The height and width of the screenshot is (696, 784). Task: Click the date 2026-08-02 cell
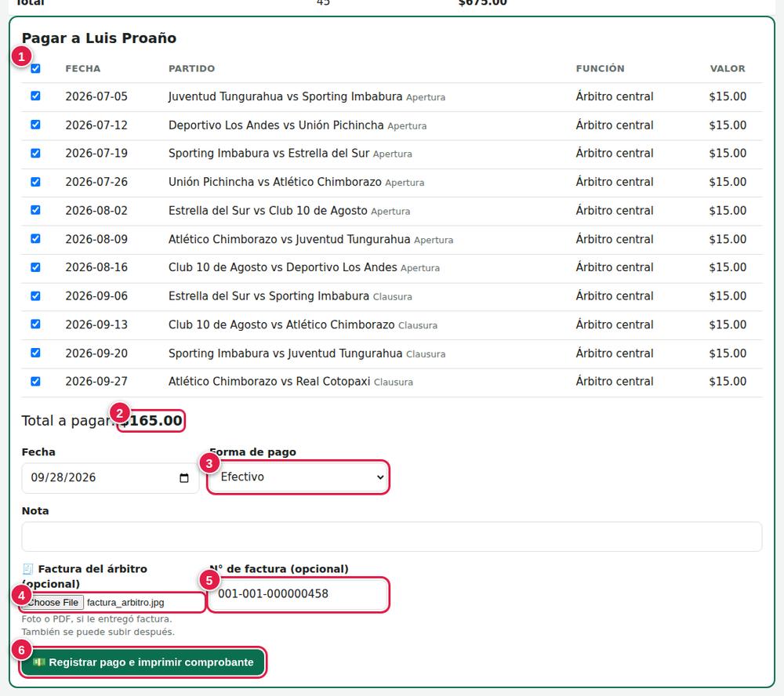pos(96,211)
